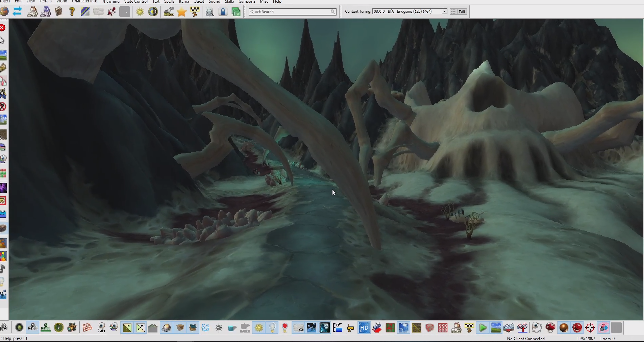Open the Spells menu
This screenshot has height=342, width=644.
[169, 1]
